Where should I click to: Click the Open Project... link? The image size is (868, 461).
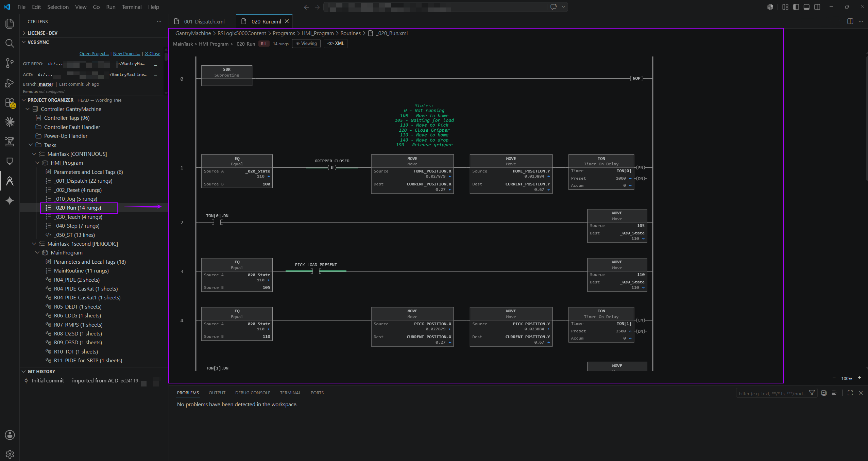(94, 53)
